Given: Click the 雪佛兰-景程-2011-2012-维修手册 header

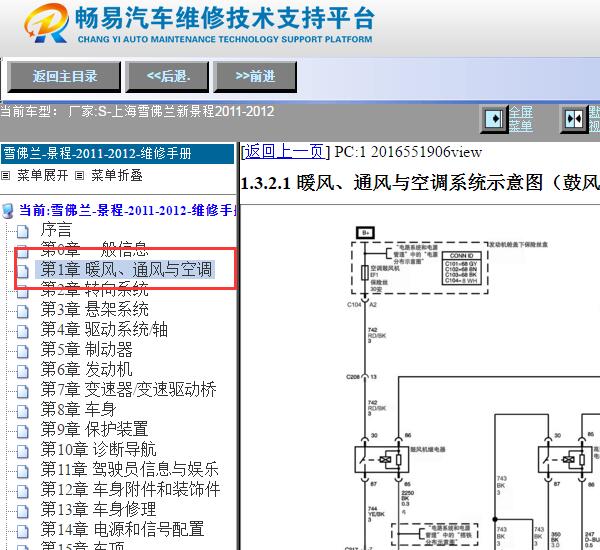Looking at the screenshot, I should (x=117, y=153).
